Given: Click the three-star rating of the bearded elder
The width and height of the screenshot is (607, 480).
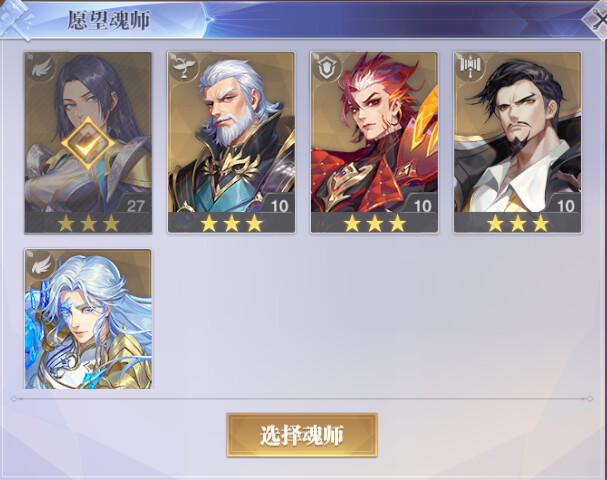Looking at the screenshot, I should point(231,223).
